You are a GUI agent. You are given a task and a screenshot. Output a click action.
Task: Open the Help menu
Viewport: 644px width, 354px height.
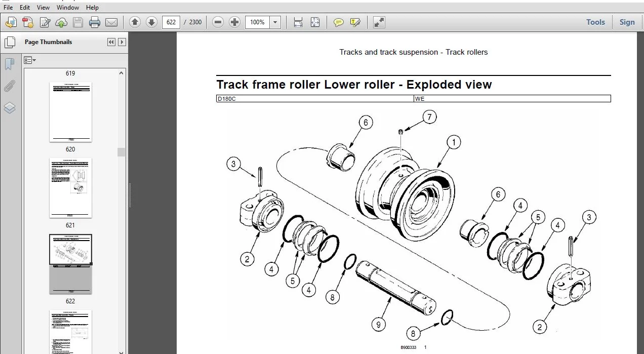click(x=93, y=8)
